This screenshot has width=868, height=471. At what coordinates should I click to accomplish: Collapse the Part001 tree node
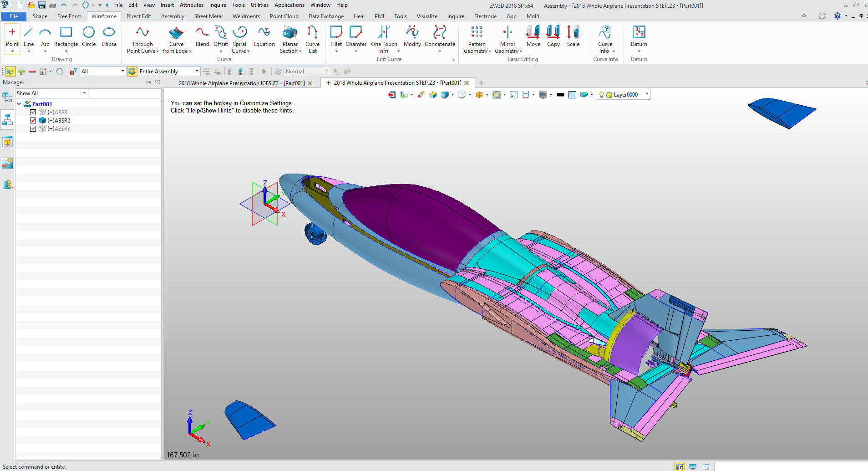pyautogui.click(x=19, y=104)
